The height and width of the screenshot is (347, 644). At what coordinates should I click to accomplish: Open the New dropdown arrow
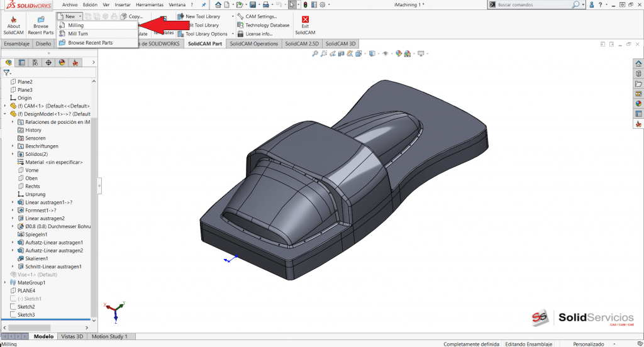(x=80, y=16)
